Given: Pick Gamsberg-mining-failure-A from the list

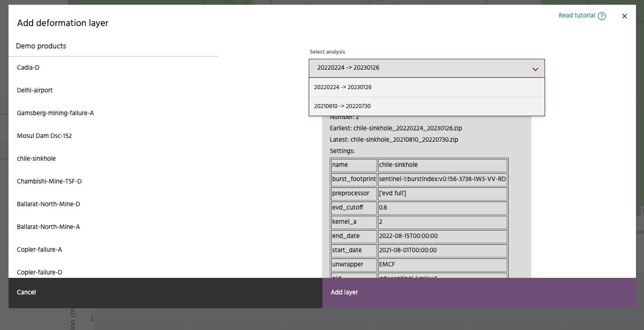Looking at the screenshot, I should coord(55,113).
